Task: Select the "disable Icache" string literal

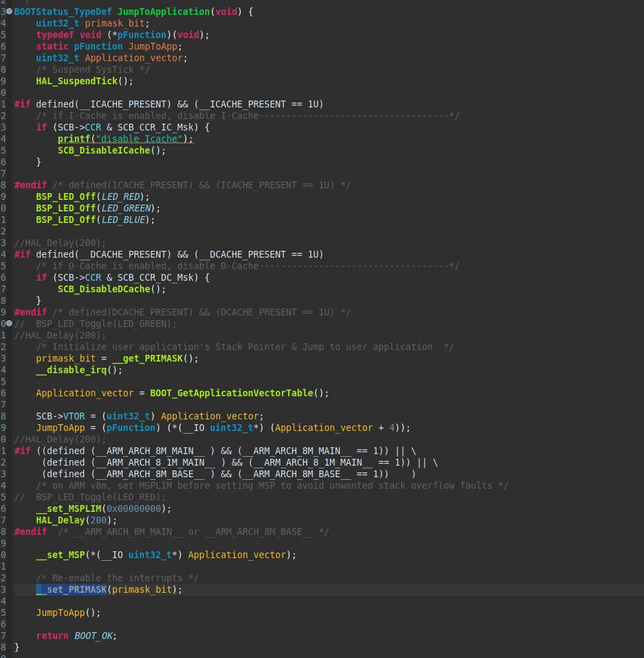Action: coord(139,139)
